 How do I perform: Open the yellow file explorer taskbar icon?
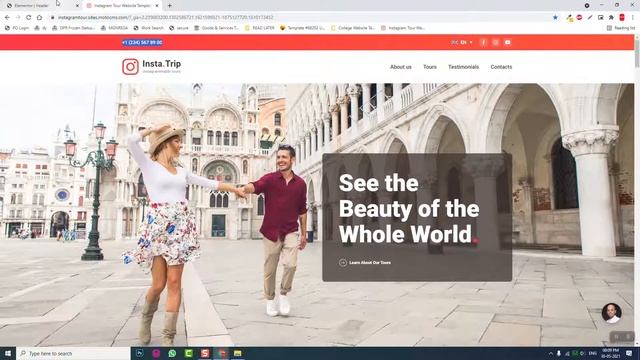coord(238,353)
